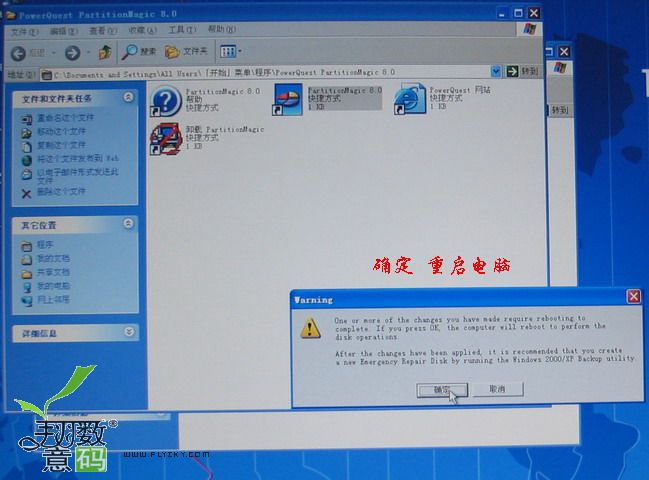Click the Go (转到) button

[x=523, y=71]
